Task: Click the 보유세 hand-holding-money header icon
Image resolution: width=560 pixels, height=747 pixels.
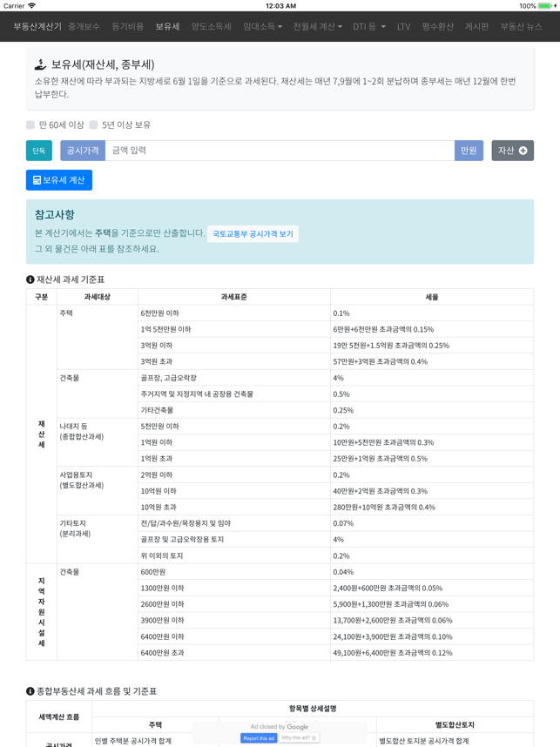Action: tap(40, 64)
